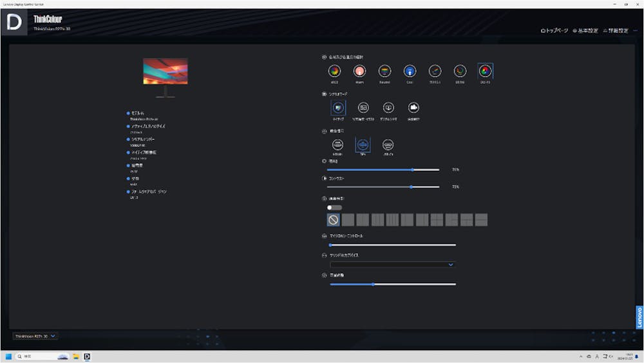Open File Explorer from the taskbar
644x363 pixels.
(x=76, y=357)
